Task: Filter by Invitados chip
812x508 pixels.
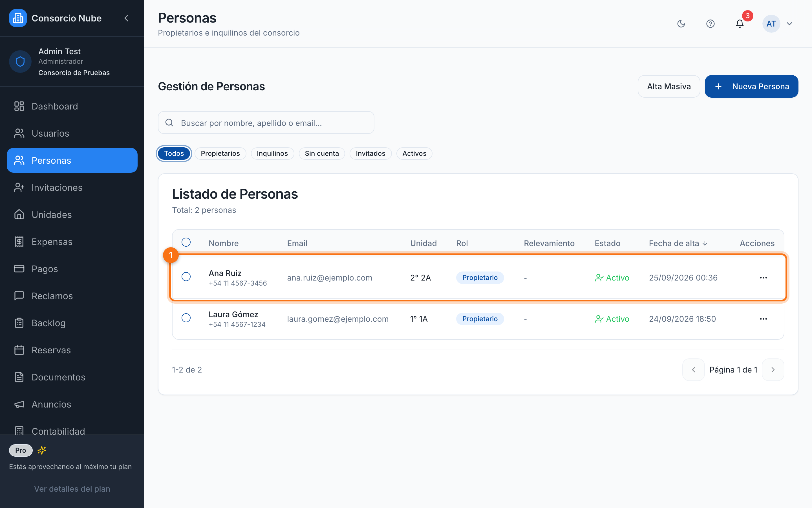Action: click(x=370, y=154)
